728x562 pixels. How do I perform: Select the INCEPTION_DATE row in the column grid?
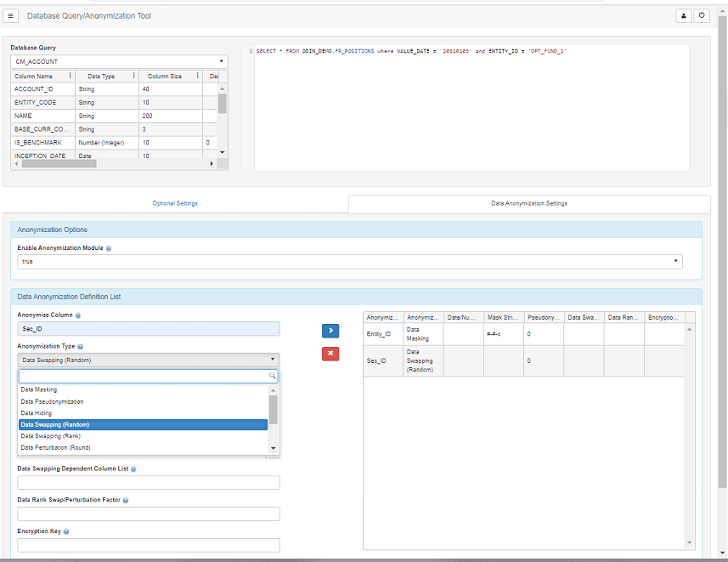(x=114, y=155)
